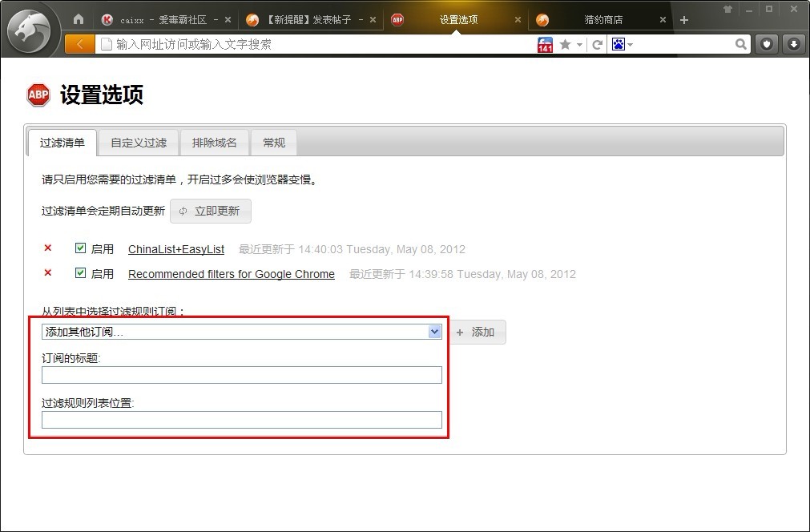Open the shield security button
Screen dimensions: 810x532
[767, 44]
